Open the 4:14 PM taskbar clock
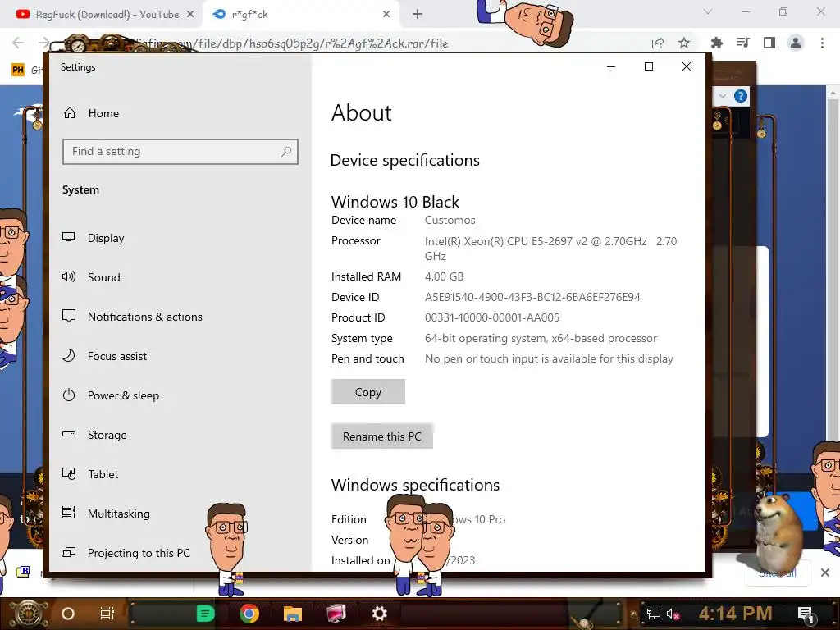 tap(736, 614)
